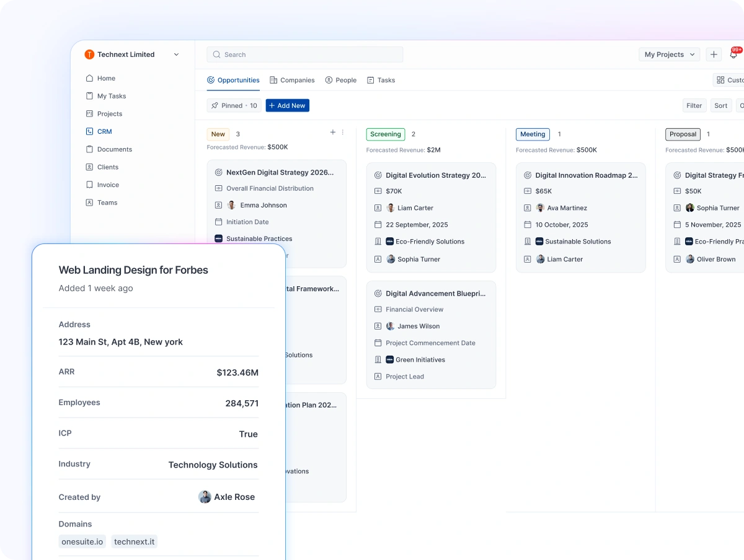744x560 pixels.
Task: Click the Sort button
Action: 720,106
